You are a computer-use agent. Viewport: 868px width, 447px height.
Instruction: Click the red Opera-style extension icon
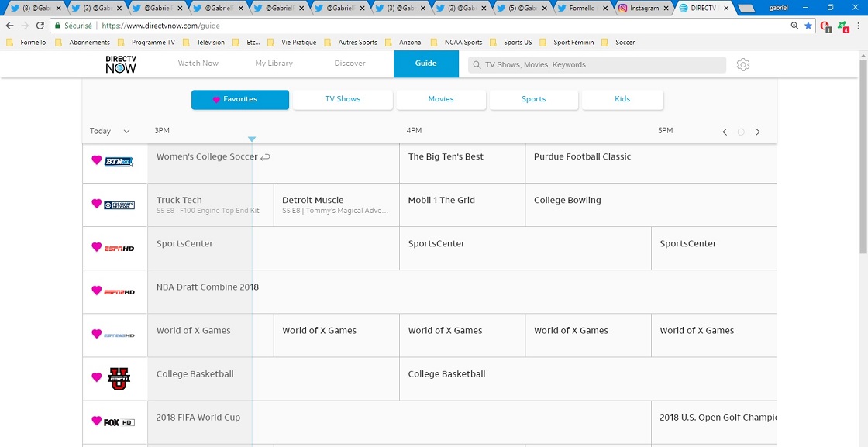tap(825, 26)
